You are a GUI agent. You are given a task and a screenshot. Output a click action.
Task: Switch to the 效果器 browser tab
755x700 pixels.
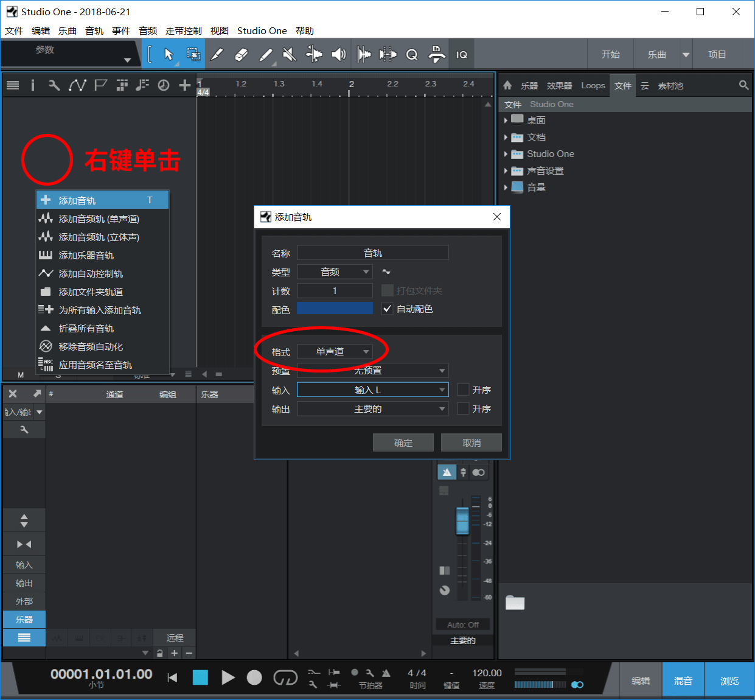click(559, 86)
